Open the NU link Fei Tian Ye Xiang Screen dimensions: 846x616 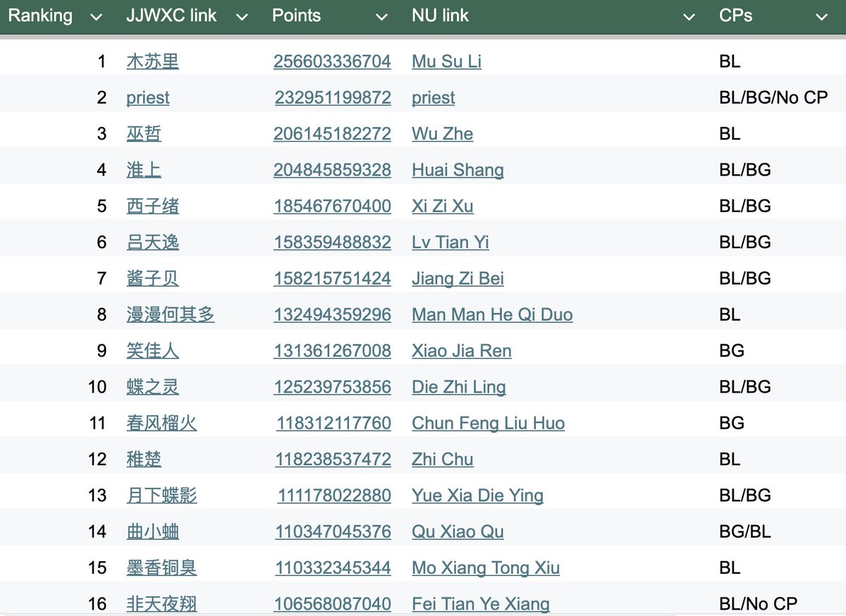click(x=481, y=604)
